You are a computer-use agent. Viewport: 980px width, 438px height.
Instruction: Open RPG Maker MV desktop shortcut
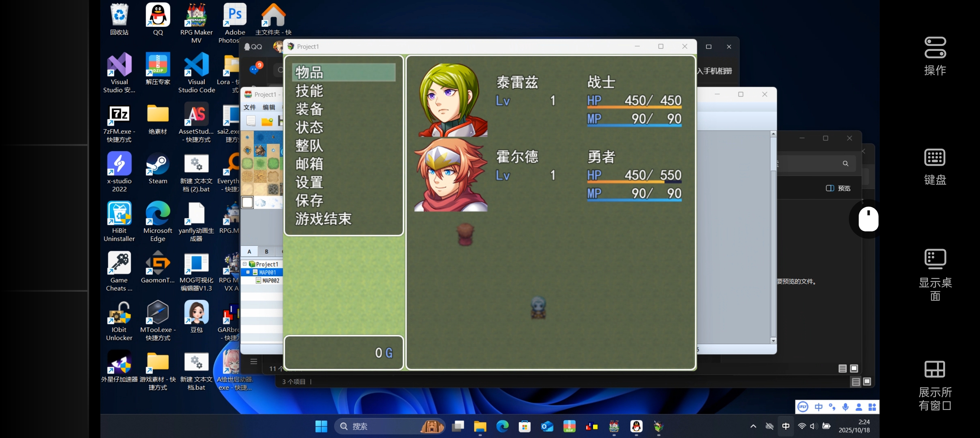196,23
